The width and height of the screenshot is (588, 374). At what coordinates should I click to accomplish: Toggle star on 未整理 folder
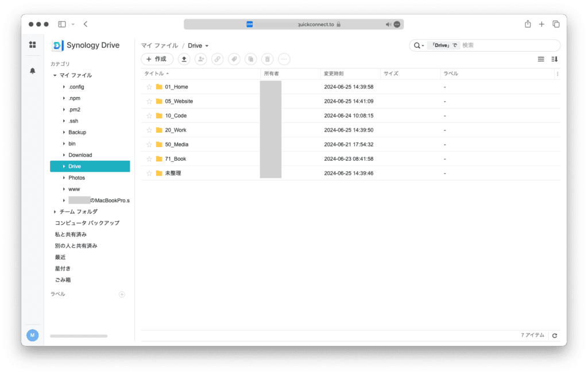coord(149,173)
